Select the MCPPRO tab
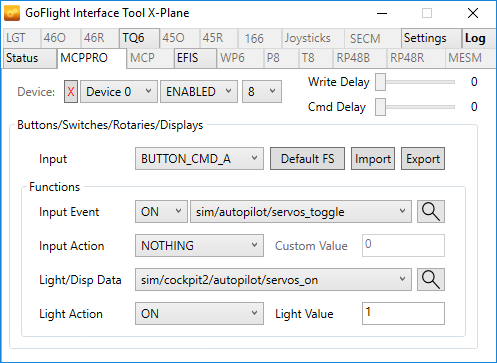Viewport: 497px width, 363px height. 92,58
